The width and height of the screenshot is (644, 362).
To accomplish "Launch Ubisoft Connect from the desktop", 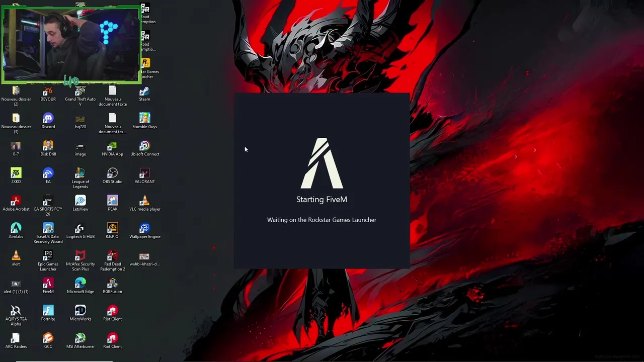I will click(144, 149).
